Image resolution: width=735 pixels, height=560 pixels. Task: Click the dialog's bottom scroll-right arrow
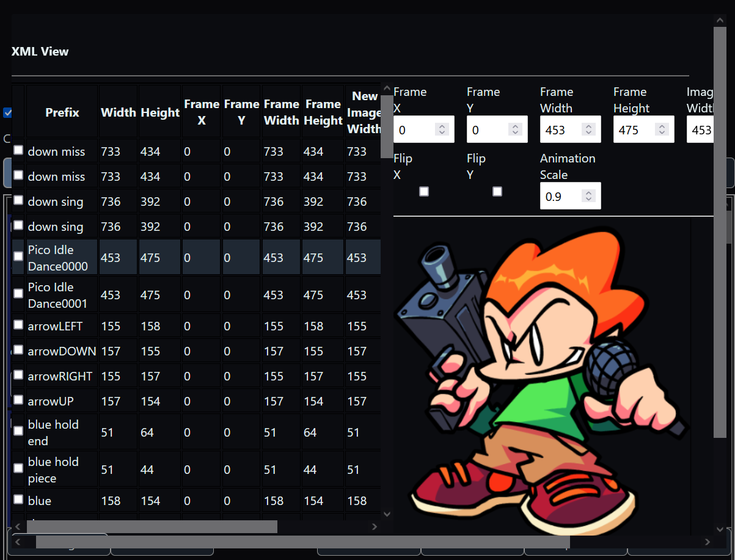(x=708, y=542)
